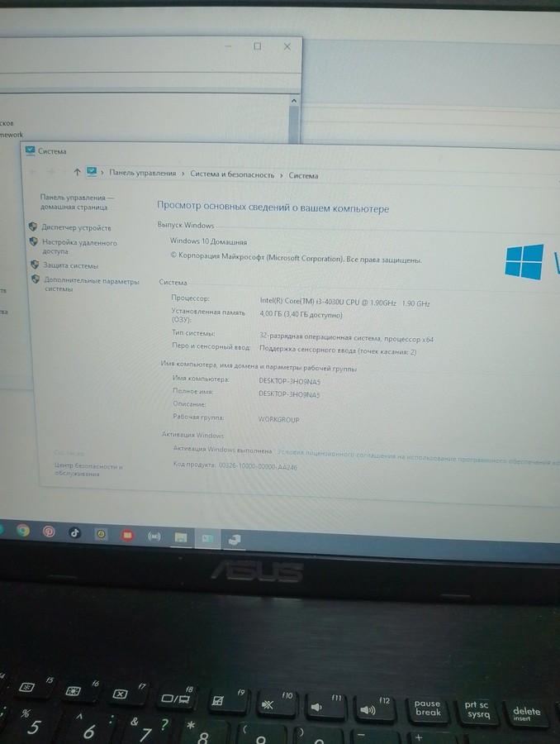Click shield icon beside Диспетчер устройств

pyautogui.click(x=33, y=227)
